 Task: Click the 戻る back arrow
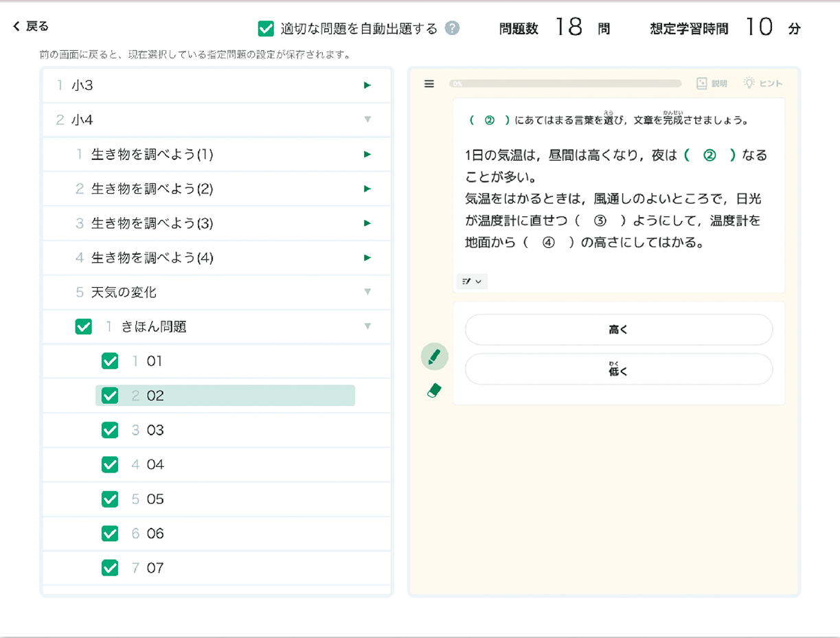coord(31,27)
